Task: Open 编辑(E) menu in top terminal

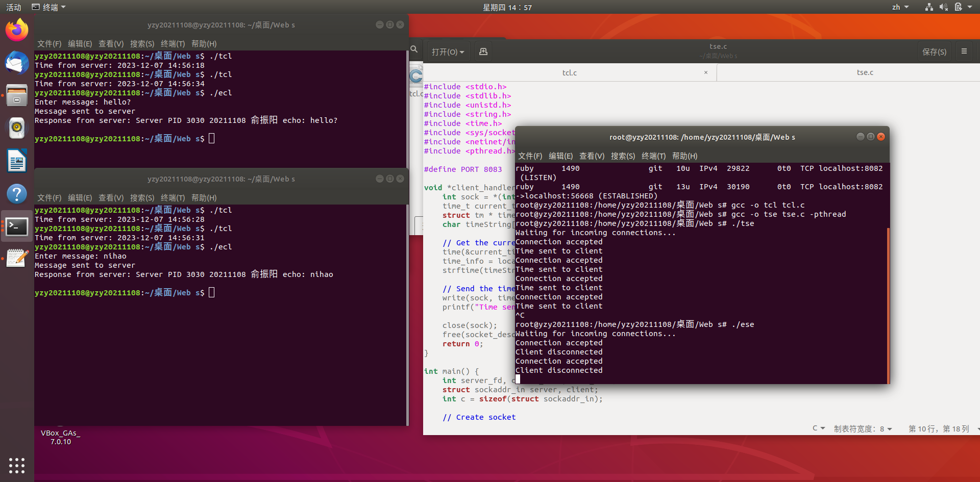Action: coord(80,44)
